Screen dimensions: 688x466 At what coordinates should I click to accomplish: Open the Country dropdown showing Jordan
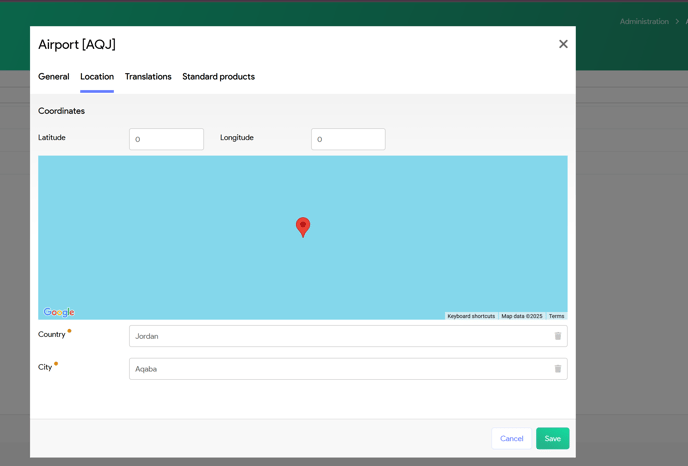pos(338,336)
